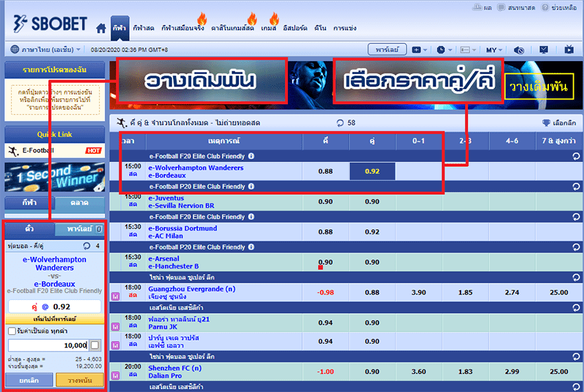Show info for P20 league above e-Arsenal
Viewport: 584px width, 392px height.
251,247
